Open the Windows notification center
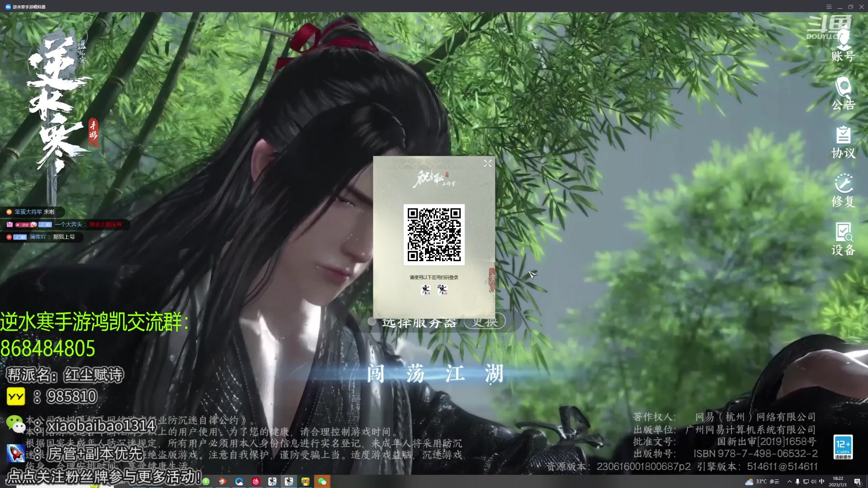868x488 pixels. (x=857, y=482)
